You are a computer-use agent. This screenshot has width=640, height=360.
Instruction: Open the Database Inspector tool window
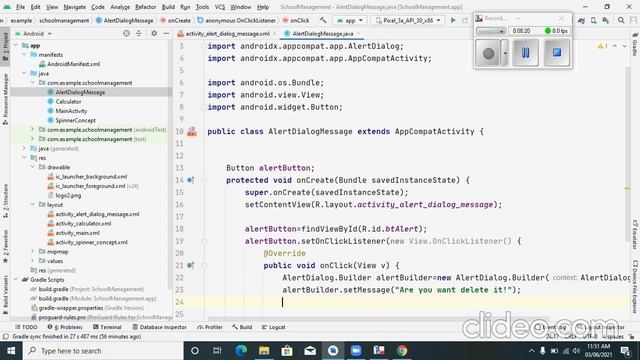[160, 327]
